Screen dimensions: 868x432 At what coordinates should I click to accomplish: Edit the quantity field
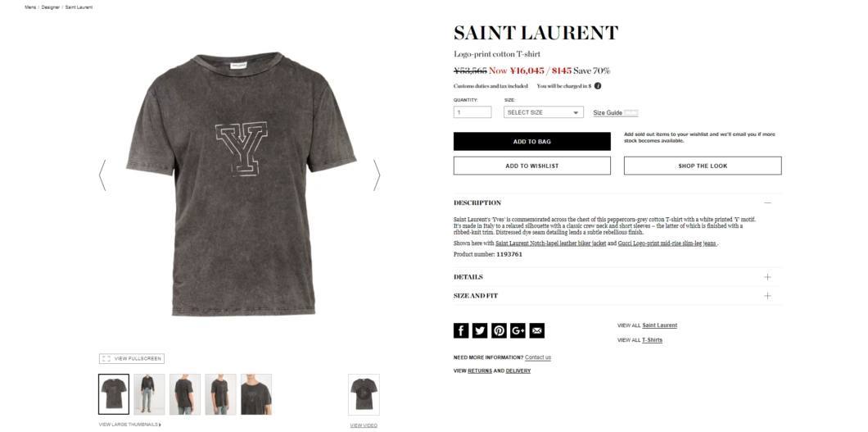pos(472,112)
